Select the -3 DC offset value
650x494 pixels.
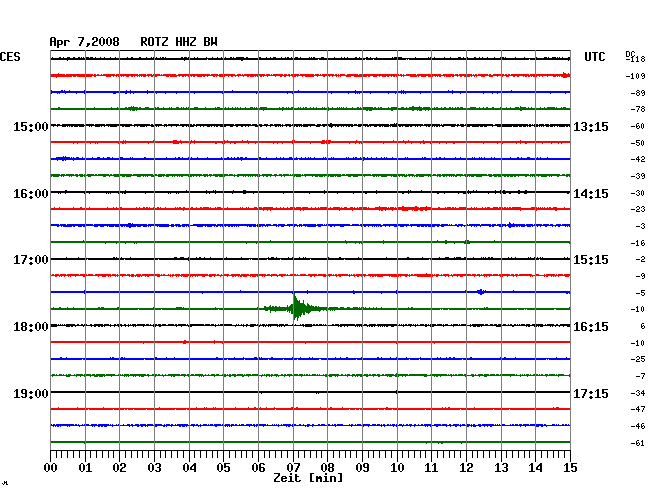point(640,226)
